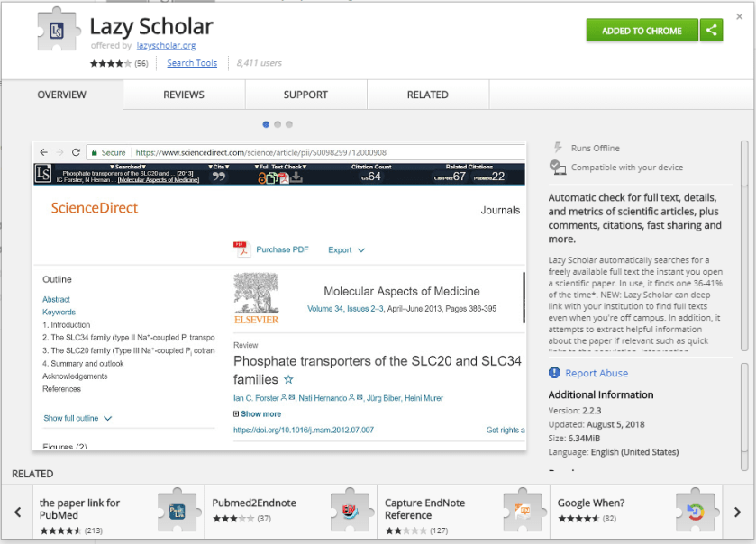Screen dimensions: 756x544
Task: Toggle the star to favorite the article title
Action: tap(287, 379)
